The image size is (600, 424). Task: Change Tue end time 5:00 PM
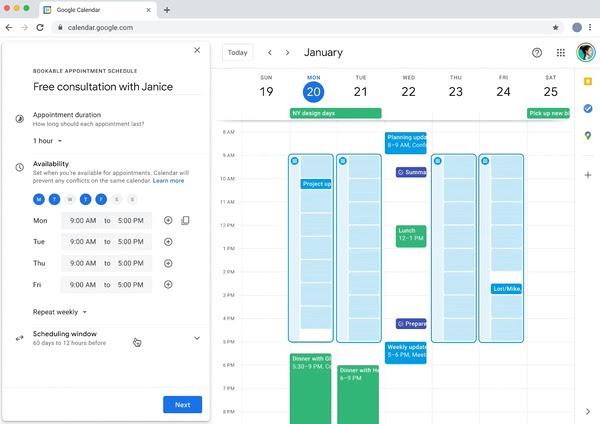pos(130,242)
